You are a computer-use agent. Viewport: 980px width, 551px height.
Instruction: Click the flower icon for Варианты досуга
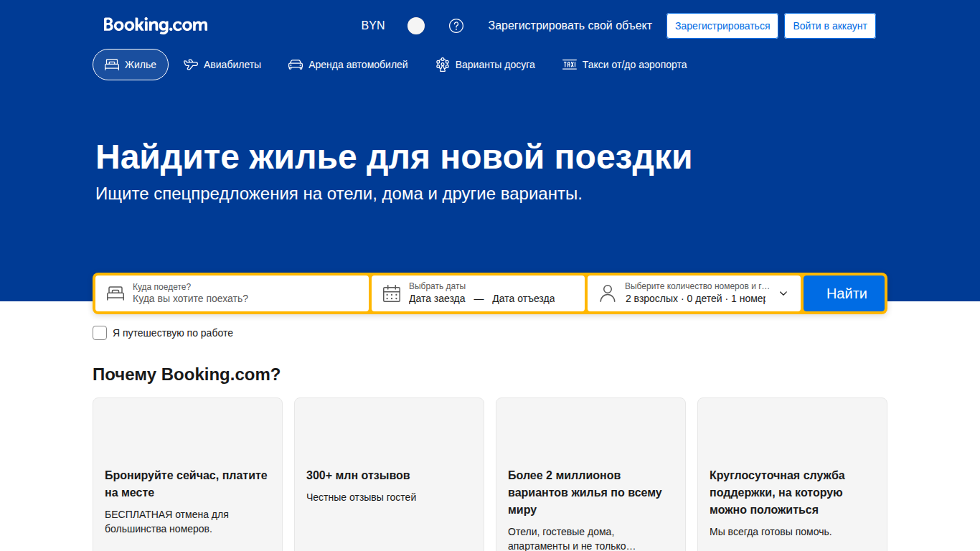coord(443,65)
